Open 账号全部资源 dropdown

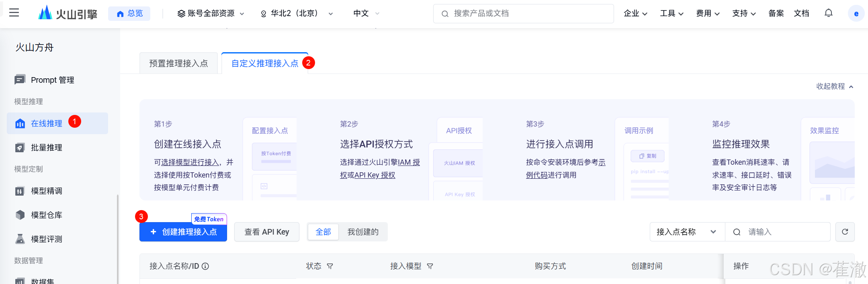pyautogui.click(x=211, y=13)
